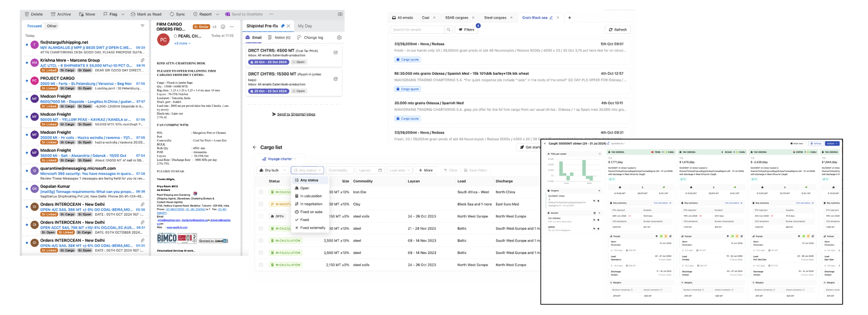Expand the Voyage charter dropdown
This screenshot has height=315, width=868.
point(280,159)
